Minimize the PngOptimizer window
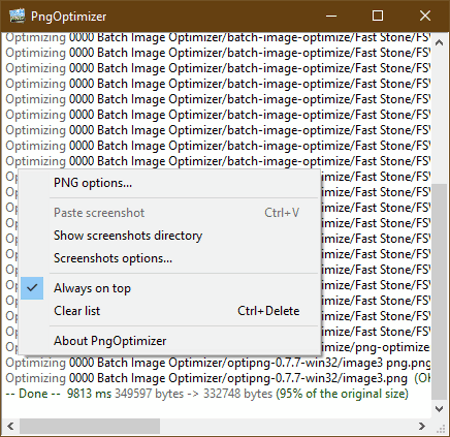450x437 pixels. point(331,16)
